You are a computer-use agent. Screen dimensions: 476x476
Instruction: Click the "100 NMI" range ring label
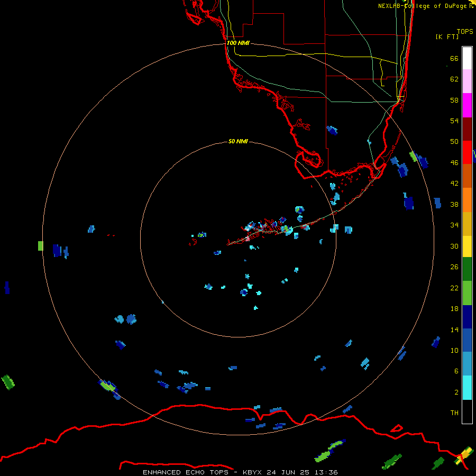coord(238,43)
